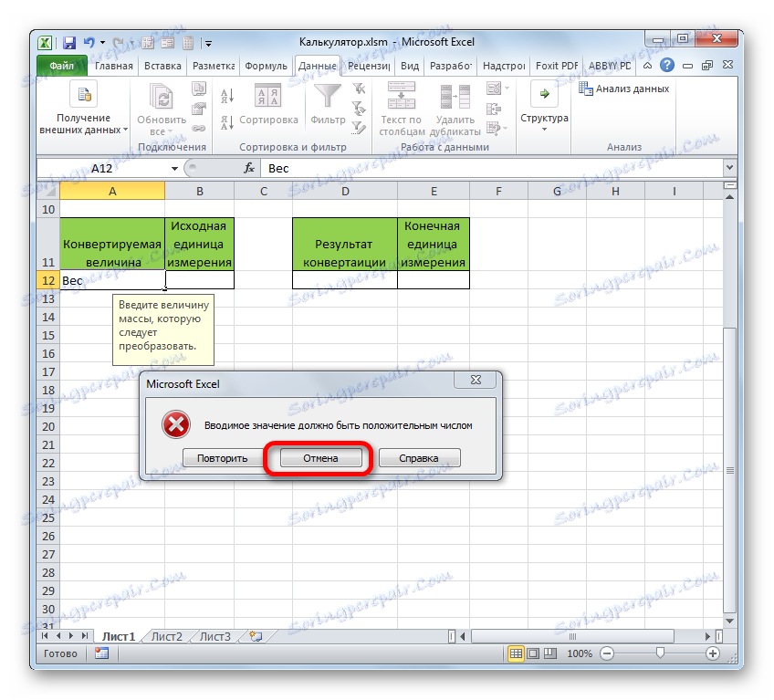The width and height of the screenshot is (774, 700).
Task: Click the Name Box showing A12
Action: click(x=102, y=169)
